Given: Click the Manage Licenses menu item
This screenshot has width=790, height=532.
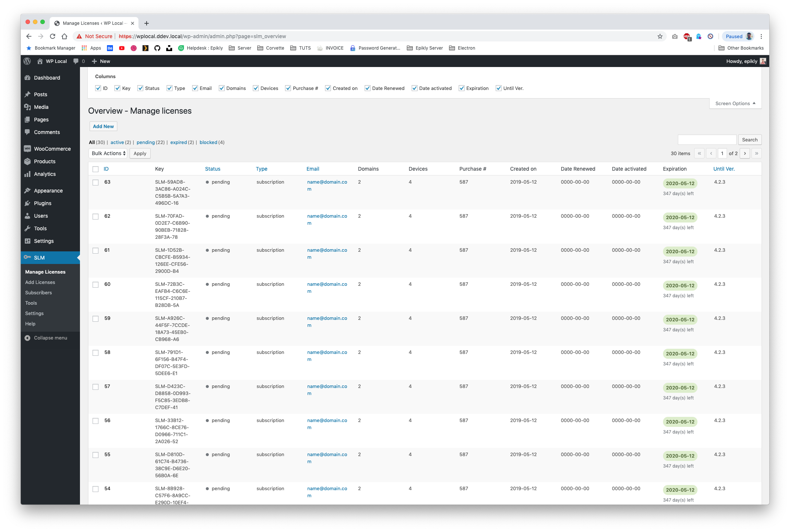Looking at the screenshot, I should point(46,271).
